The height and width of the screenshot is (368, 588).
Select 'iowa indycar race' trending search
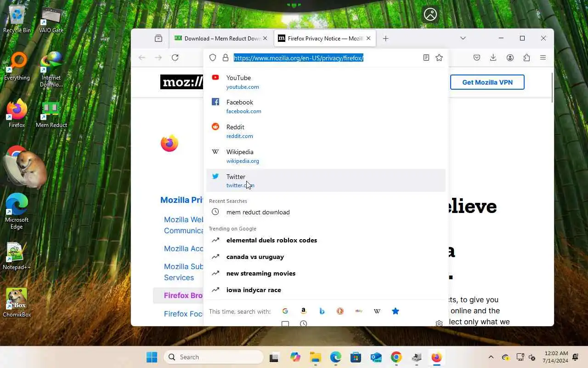[326, 290]
